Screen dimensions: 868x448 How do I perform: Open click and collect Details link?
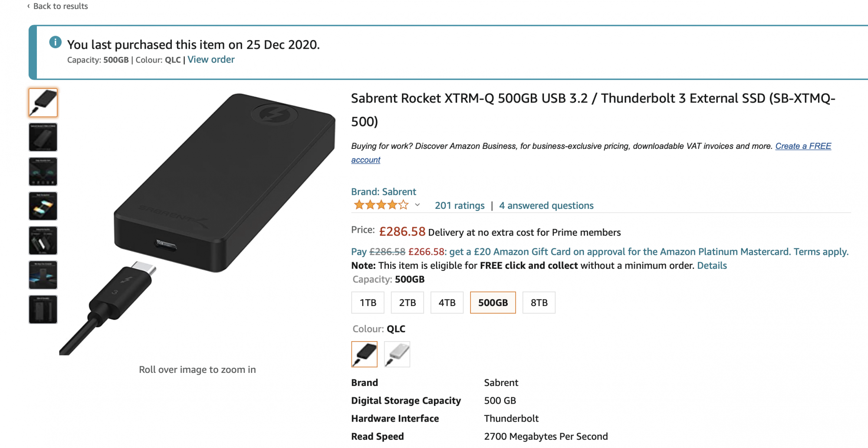(x=712, y=265)
